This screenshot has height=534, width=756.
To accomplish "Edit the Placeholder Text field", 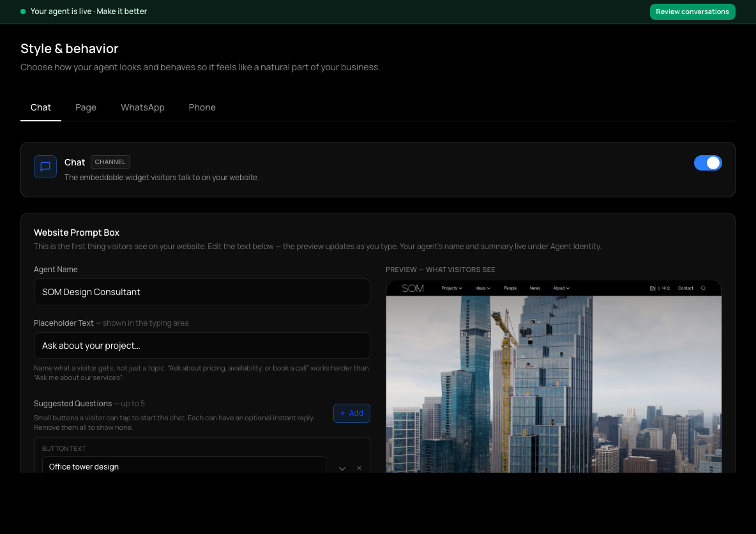I will point(202,346).
